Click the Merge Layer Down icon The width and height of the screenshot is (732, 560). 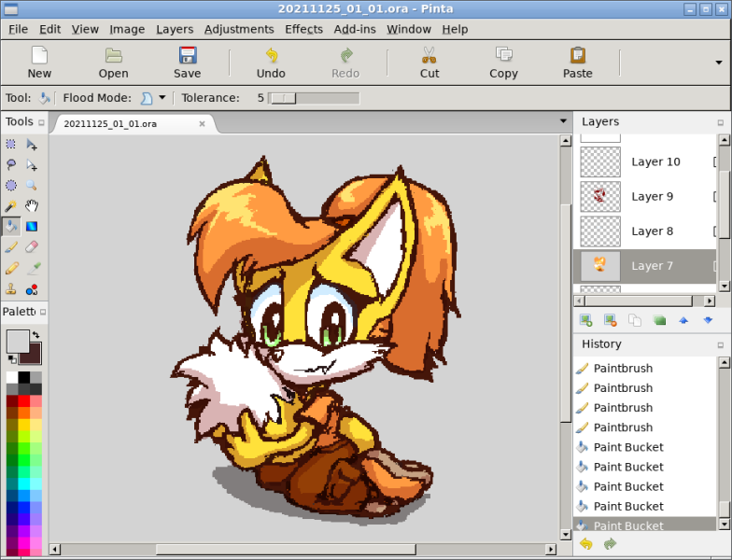pyautogui.click(x=659, y=320)
